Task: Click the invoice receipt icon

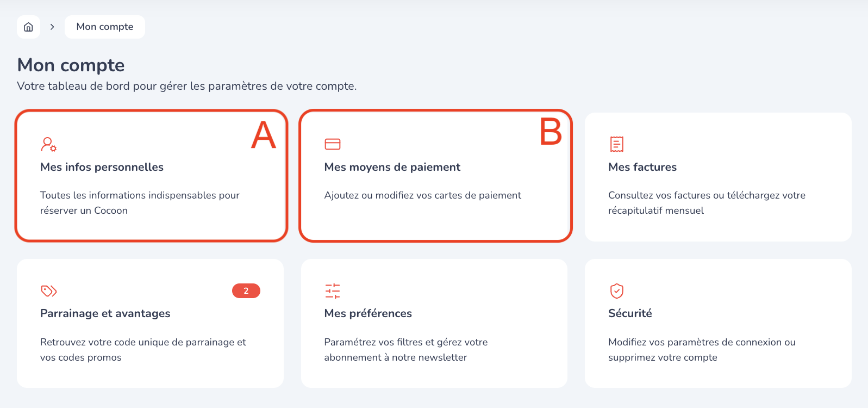Action: pyautogui.click(x=616, y=144)
